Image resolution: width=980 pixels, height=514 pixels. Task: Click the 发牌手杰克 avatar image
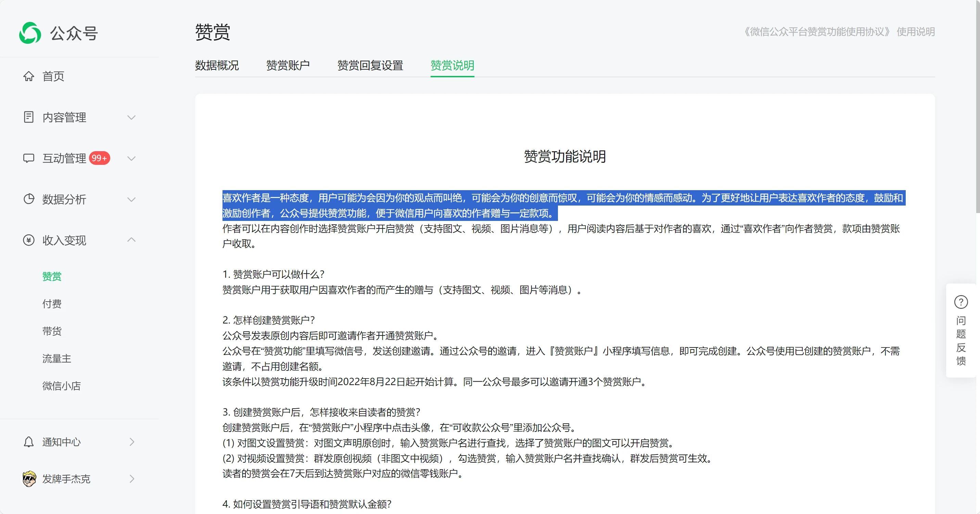[29, 479]
